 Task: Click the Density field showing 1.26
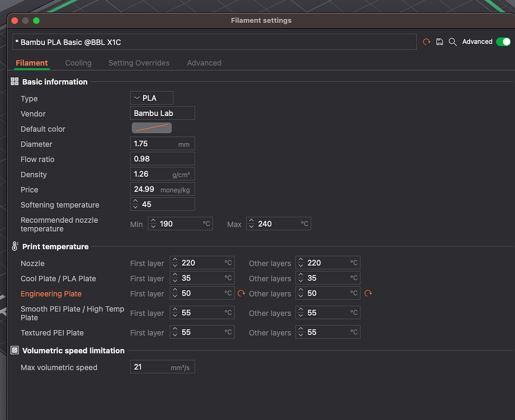point(163,174)
